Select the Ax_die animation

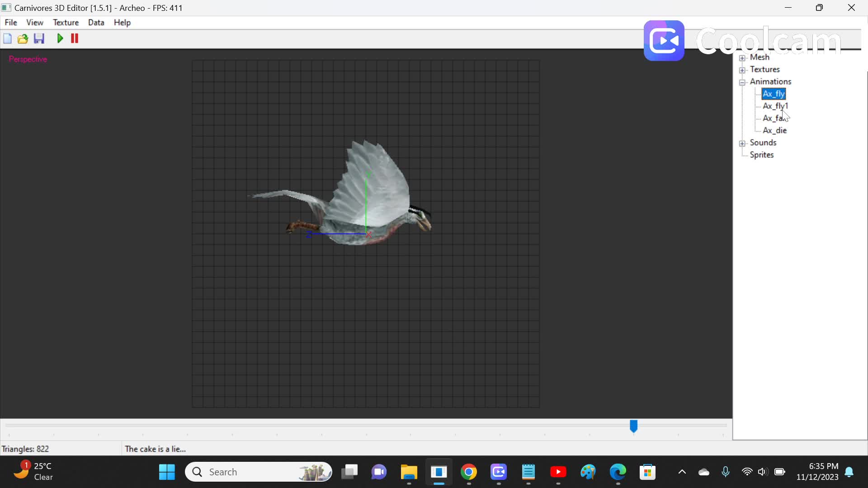pos(775,131)
